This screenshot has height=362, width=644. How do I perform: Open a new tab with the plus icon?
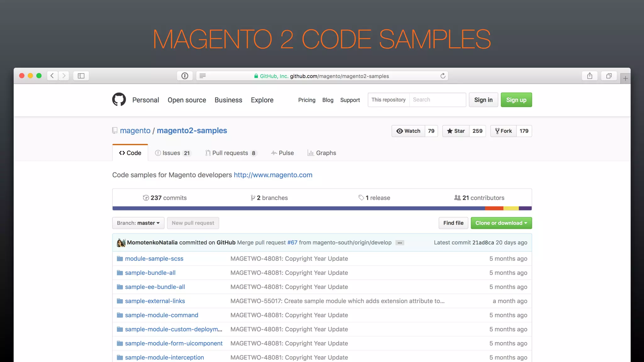pos(625,78)
